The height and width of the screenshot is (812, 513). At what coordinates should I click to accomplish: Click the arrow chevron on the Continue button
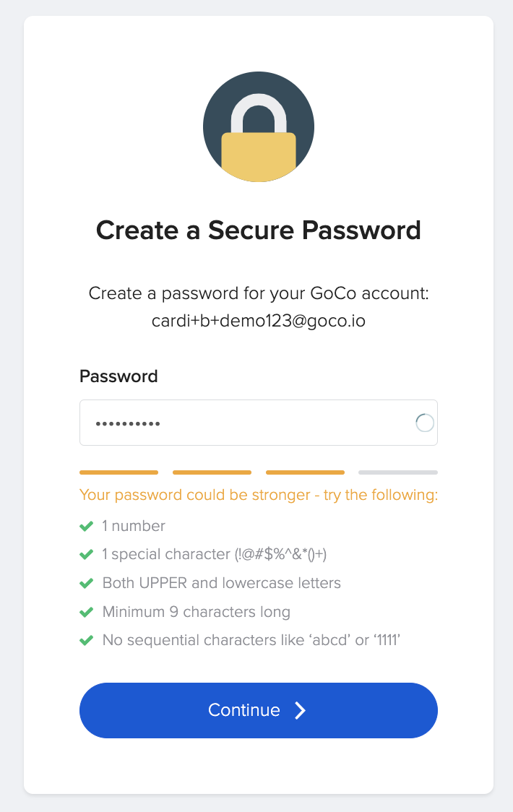point(301,710)
